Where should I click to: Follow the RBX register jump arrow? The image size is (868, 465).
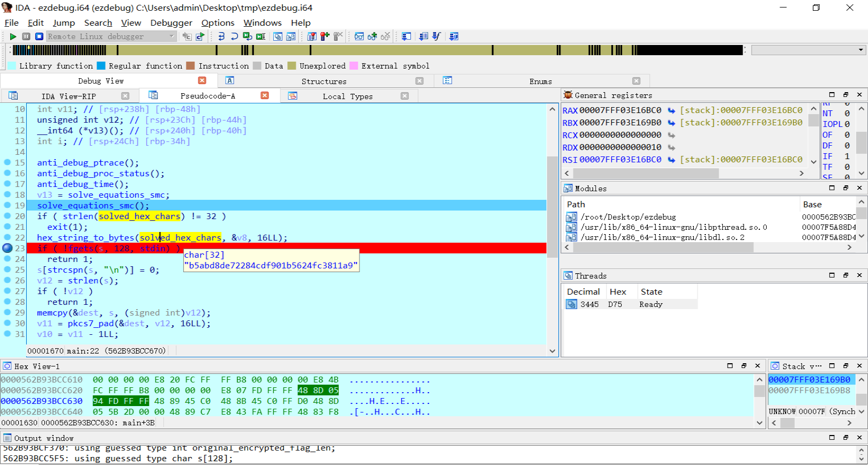click(671, 123)
